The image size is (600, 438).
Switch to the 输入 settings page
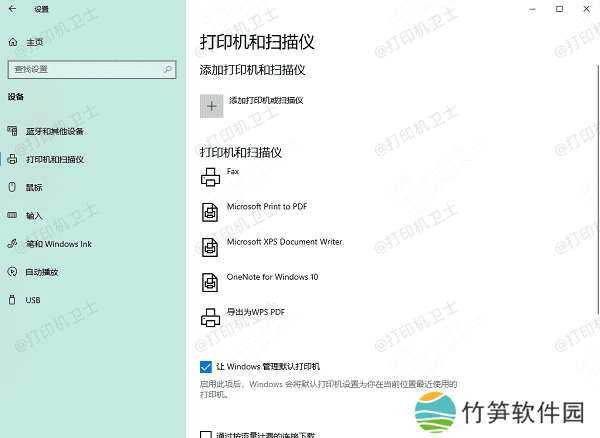click(34, 215)
